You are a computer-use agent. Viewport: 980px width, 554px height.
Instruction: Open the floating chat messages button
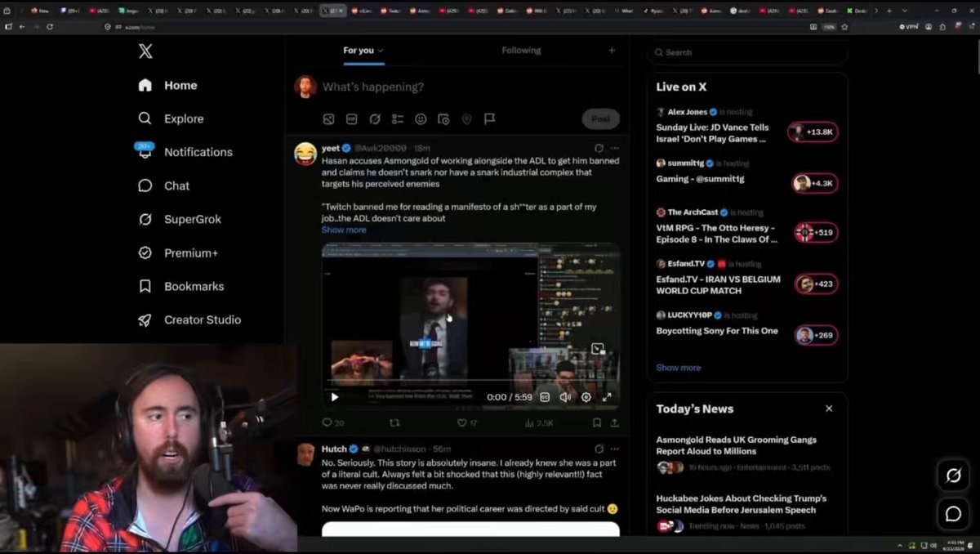coord(953,514)
